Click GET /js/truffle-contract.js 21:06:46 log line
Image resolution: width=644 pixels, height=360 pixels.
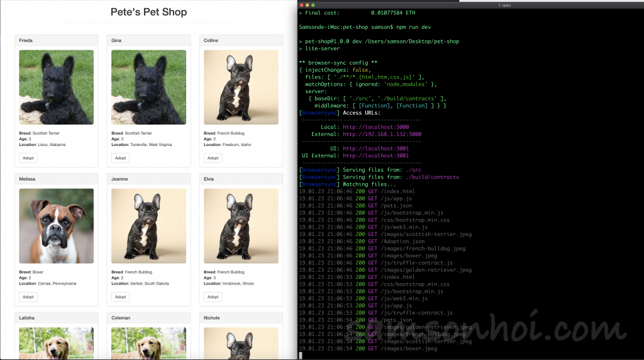(x=376, y=262)
